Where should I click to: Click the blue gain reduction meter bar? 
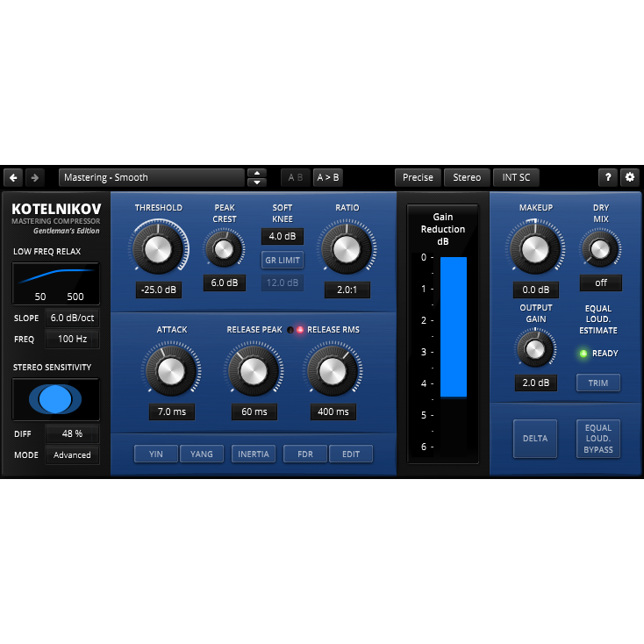[454, 327]
